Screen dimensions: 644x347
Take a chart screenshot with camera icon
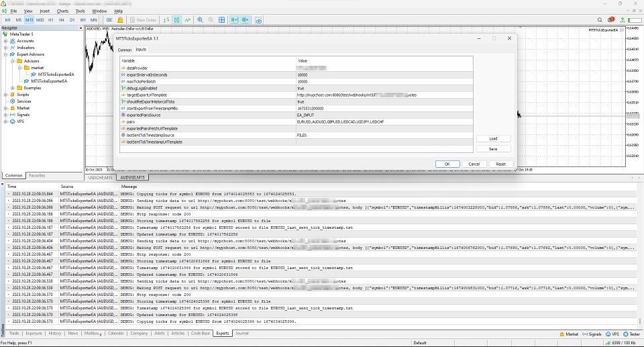tap(258, 19)
